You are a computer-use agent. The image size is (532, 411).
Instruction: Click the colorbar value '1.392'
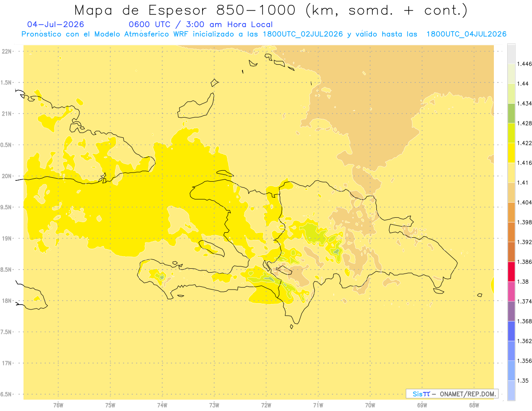524,242
